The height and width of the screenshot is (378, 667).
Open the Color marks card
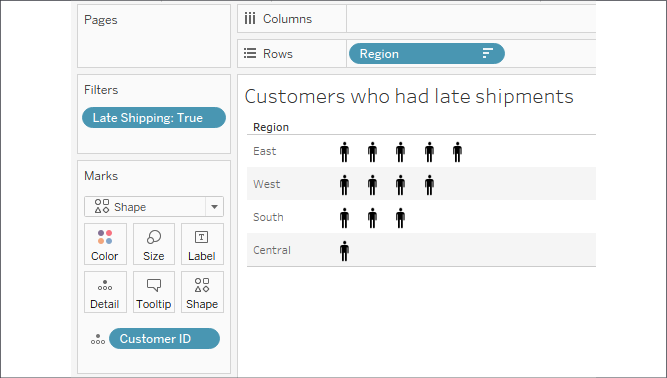point(105,244)
